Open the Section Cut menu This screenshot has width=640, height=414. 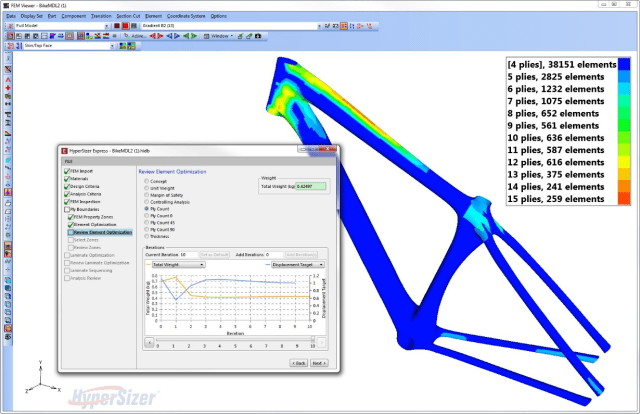(x=128, y=16)
